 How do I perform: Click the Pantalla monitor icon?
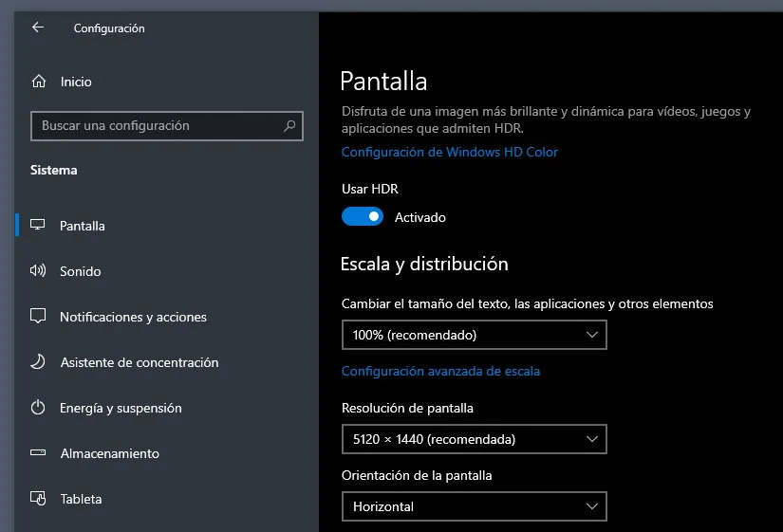[x=37, y=225]
